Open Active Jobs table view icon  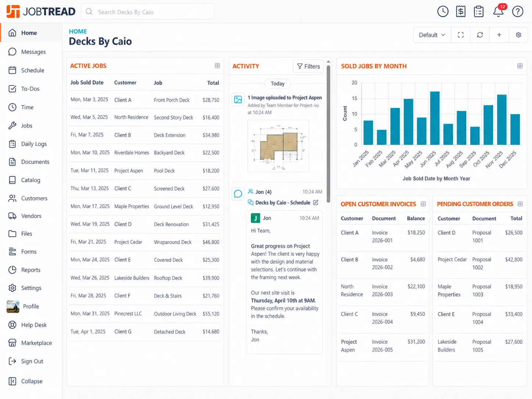click(x=218, y=66)
